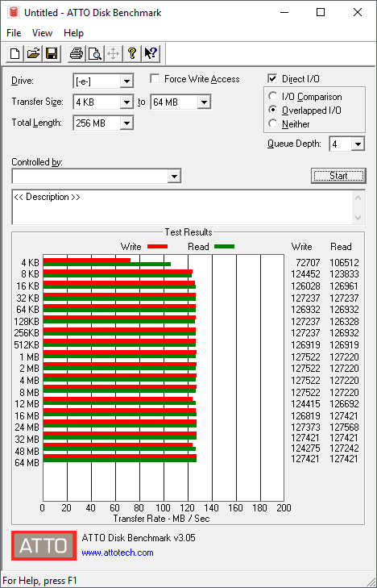Activate context help arrow-question icon

click(151, 53)
